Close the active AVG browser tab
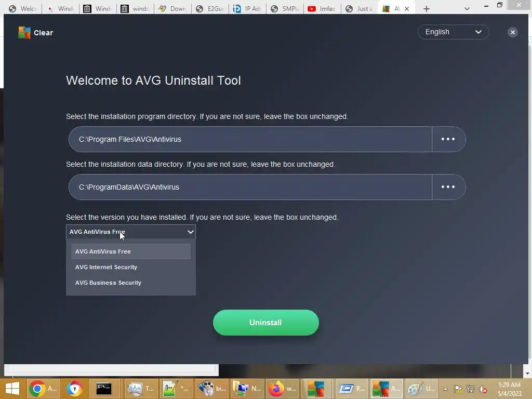 [406, 9]
